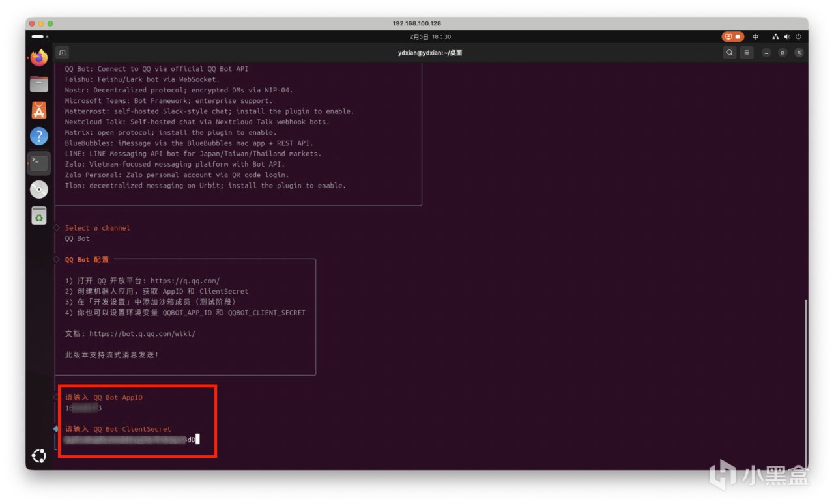Image resolution: width=834 pixels, height=504 pixels.
Task: Click the "请输入 QQ Bot AppID" prompt
Action: click(x=104, y=397)
